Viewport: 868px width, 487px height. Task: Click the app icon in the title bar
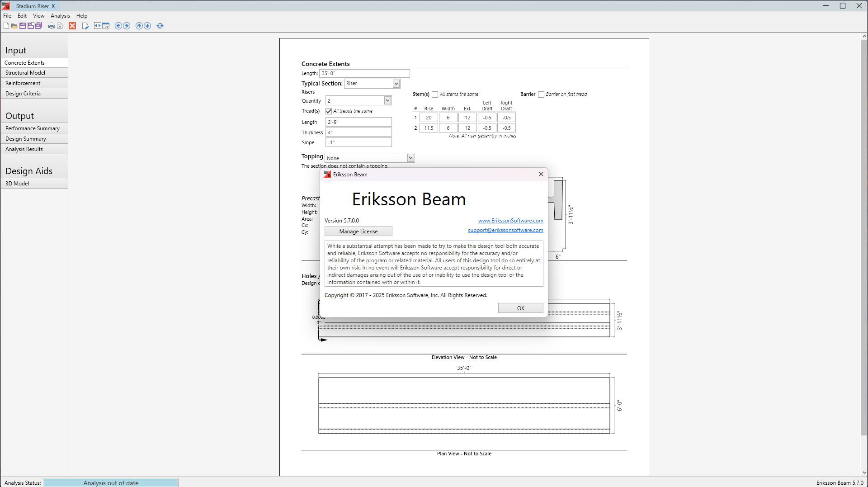click(6, 5)
